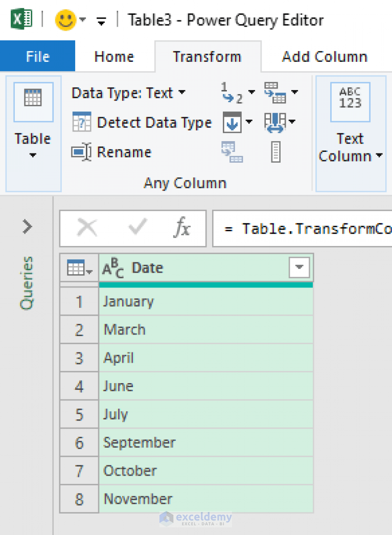Open the File menu
The width and height of the screenshot is (392, 535).
coord(37,56)
